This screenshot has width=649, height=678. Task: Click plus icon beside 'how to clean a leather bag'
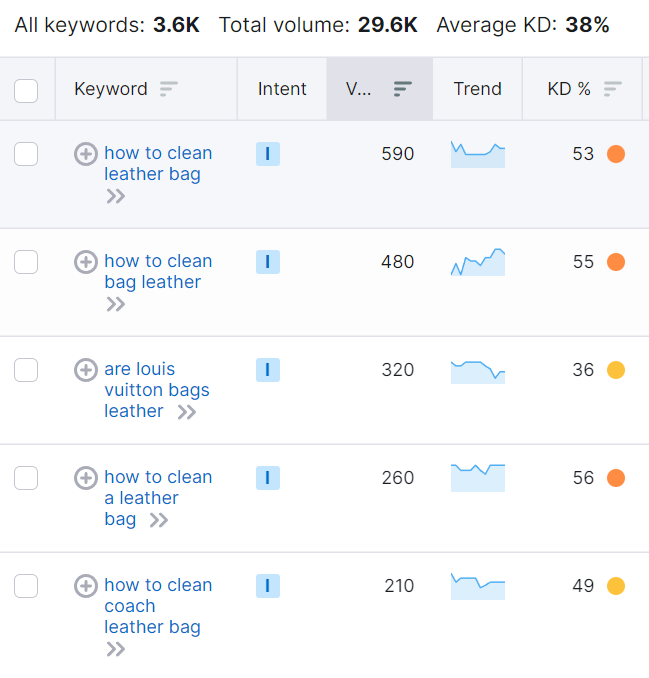86,478
